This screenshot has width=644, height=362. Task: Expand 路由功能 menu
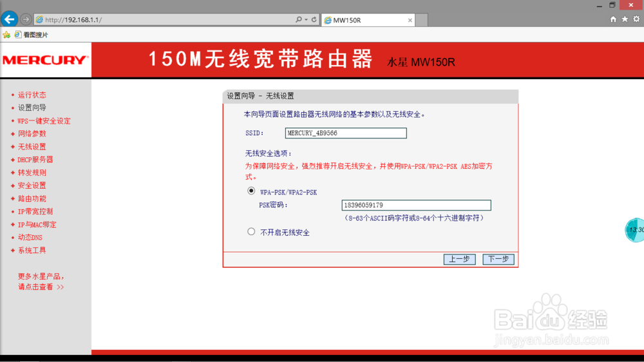click(x=32, y=199)
